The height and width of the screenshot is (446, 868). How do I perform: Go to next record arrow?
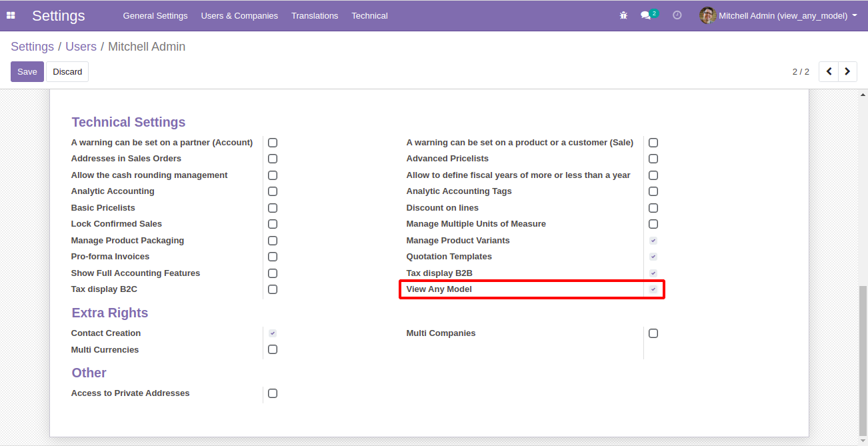[x=847, y=71]
